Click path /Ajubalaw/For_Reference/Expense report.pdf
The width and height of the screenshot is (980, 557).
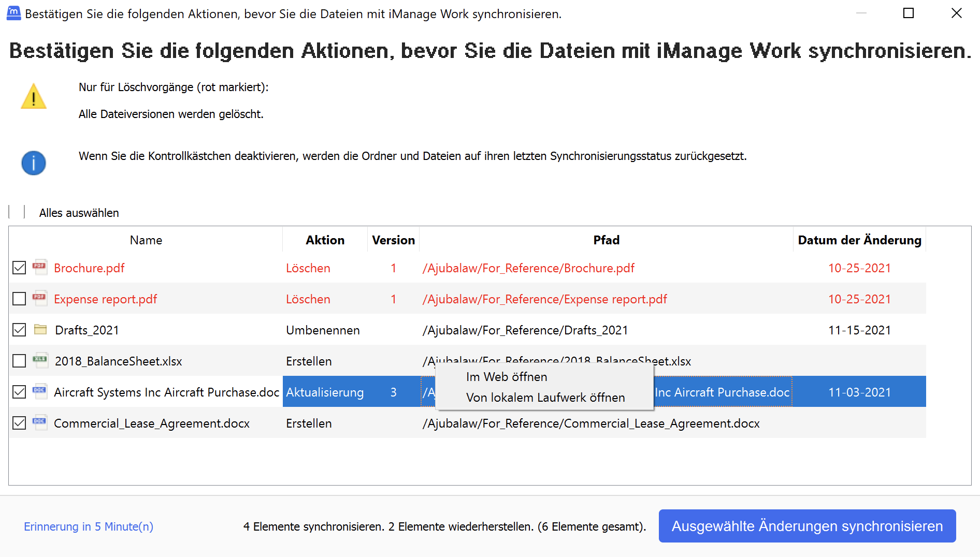(544, 299)
